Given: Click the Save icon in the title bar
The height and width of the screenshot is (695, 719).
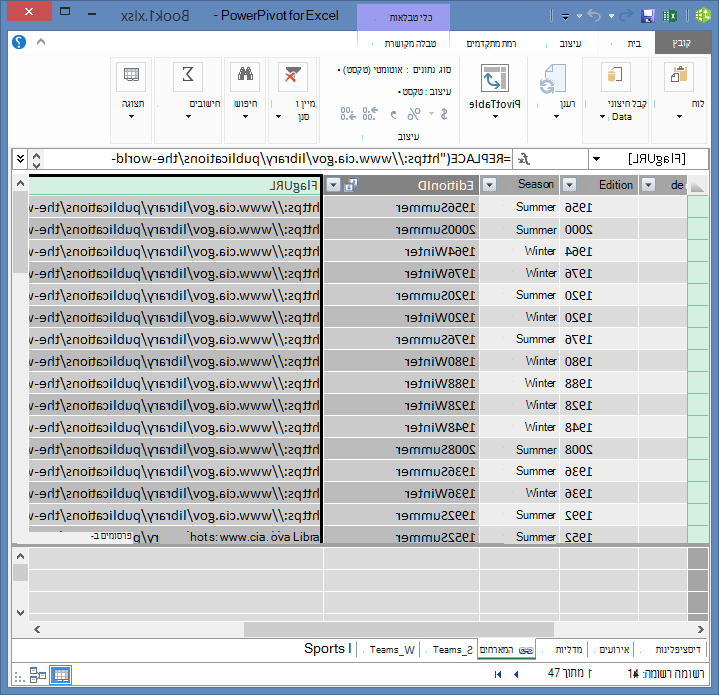Looking at the screenshot, I should [x=647, y=16].
